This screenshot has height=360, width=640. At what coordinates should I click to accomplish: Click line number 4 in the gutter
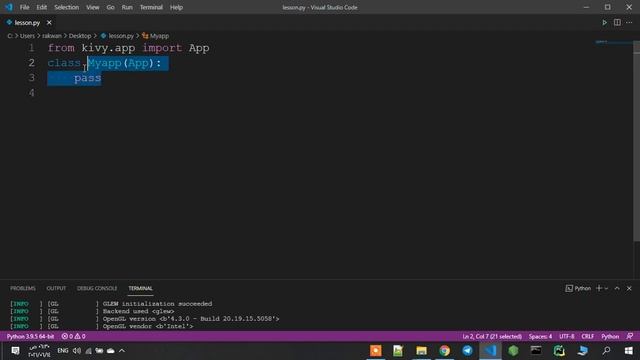click(x=31, y=93)
